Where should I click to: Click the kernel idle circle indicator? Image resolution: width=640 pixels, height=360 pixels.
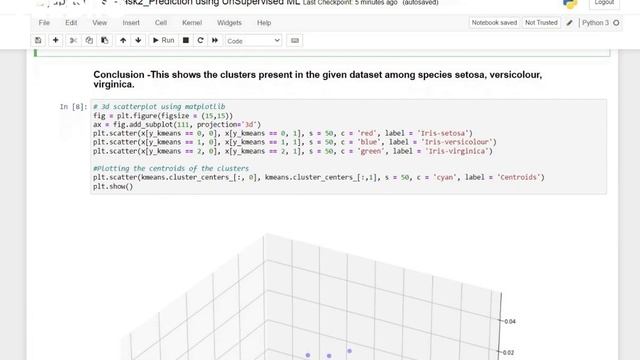tap(616, 23)
